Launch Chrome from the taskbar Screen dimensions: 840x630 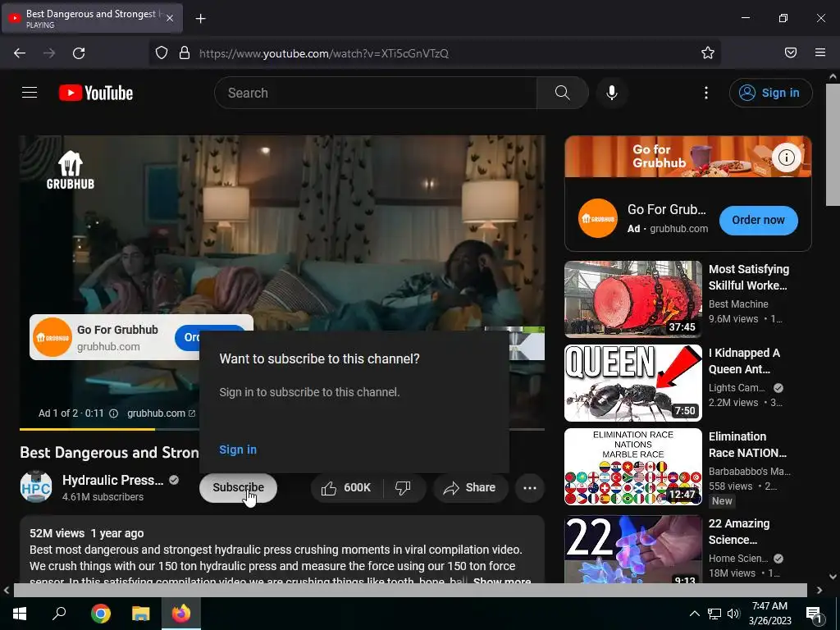pos(100,614)
